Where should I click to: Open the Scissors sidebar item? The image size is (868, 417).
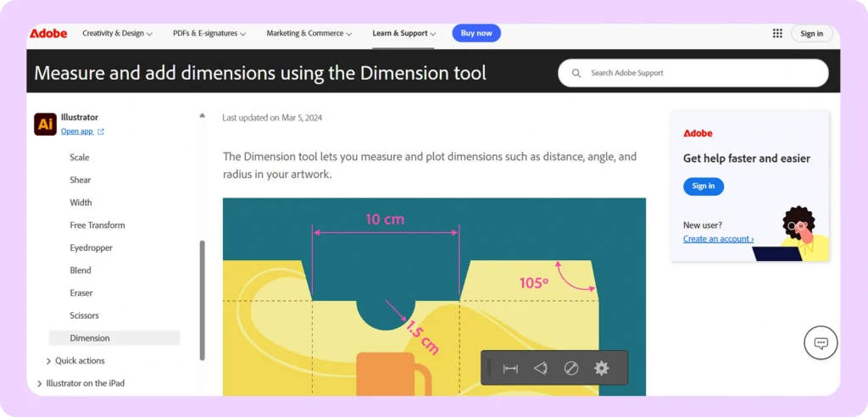click(x=84, y=315)
